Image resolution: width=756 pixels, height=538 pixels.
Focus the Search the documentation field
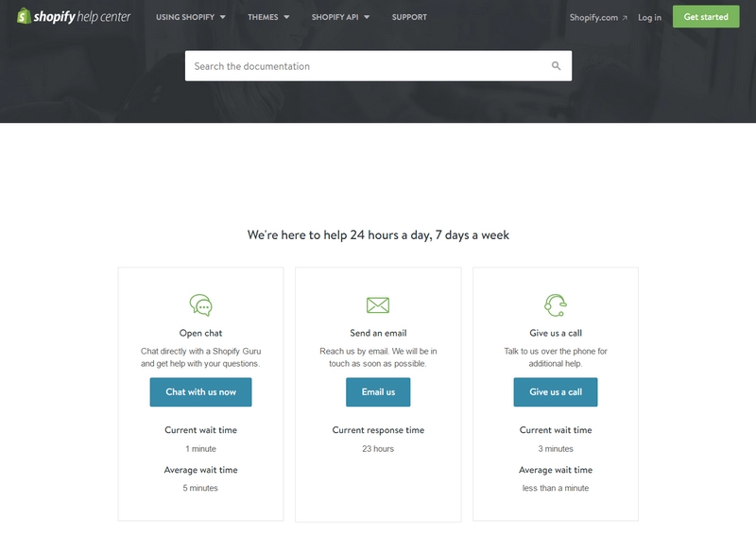coord(379,65)
